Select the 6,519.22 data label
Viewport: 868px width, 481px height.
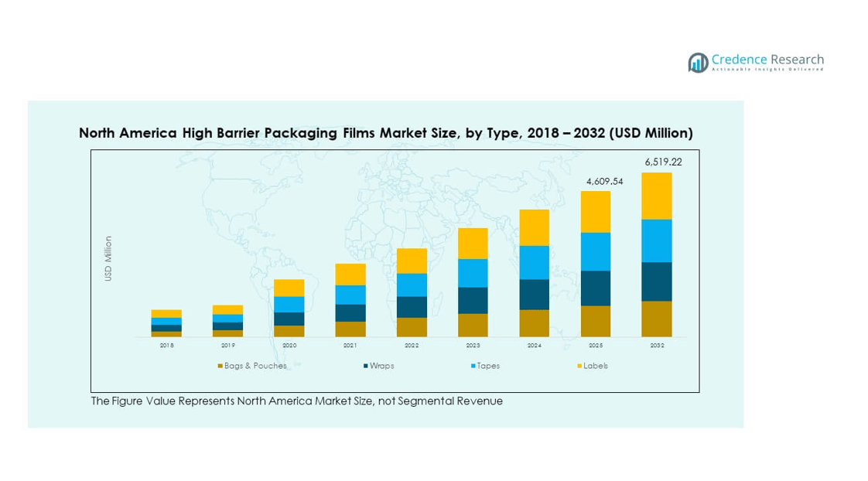click(x=663, y=162)
